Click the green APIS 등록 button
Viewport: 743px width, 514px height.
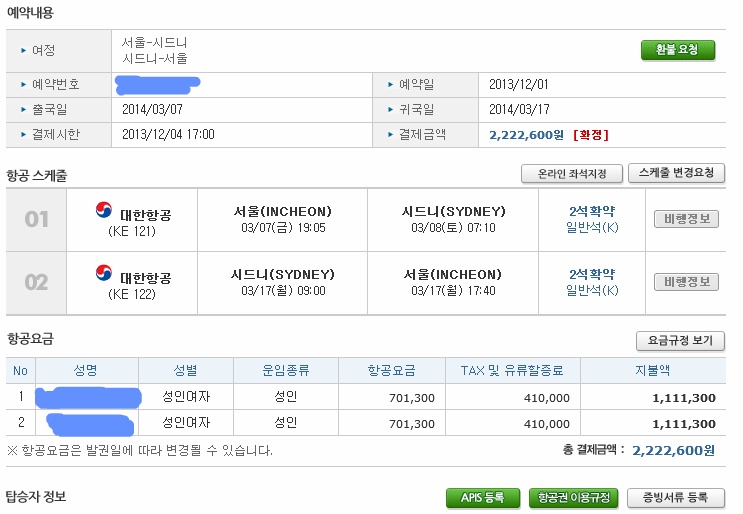(483, 498)
